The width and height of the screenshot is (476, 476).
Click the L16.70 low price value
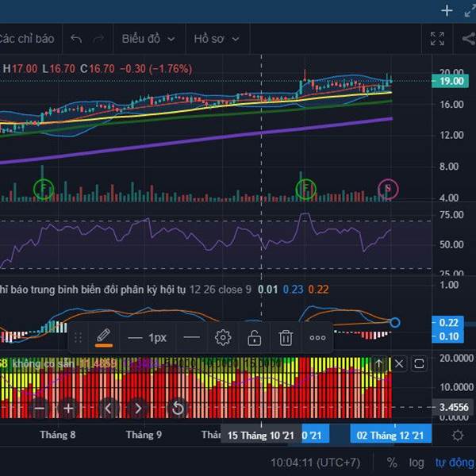(x=59, y=68)
